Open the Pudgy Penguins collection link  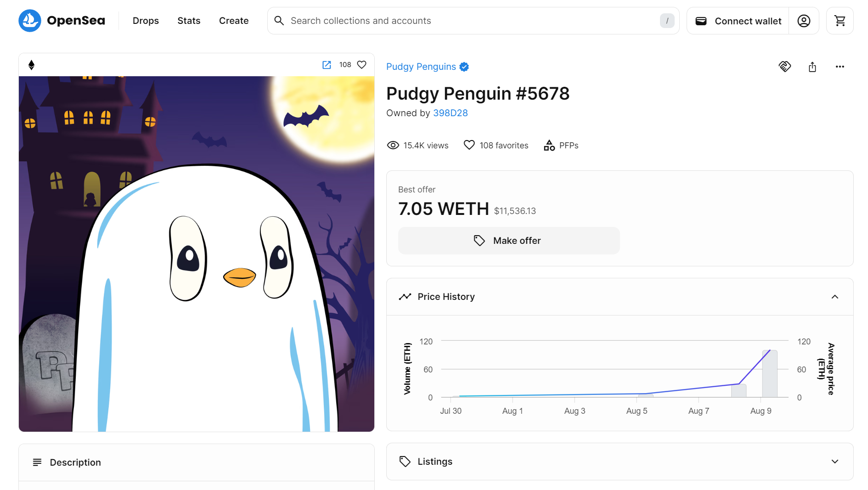[x=421, y=67]
